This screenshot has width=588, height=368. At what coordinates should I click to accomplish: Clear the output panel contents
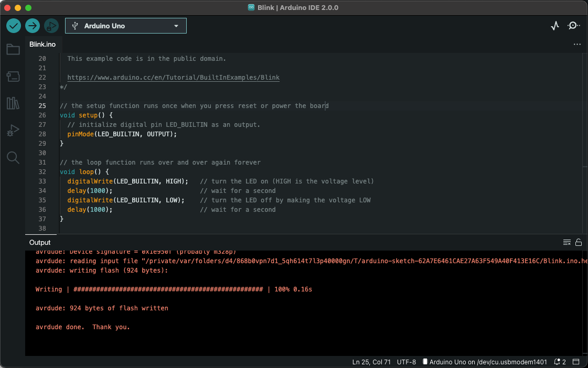(566, 242)
